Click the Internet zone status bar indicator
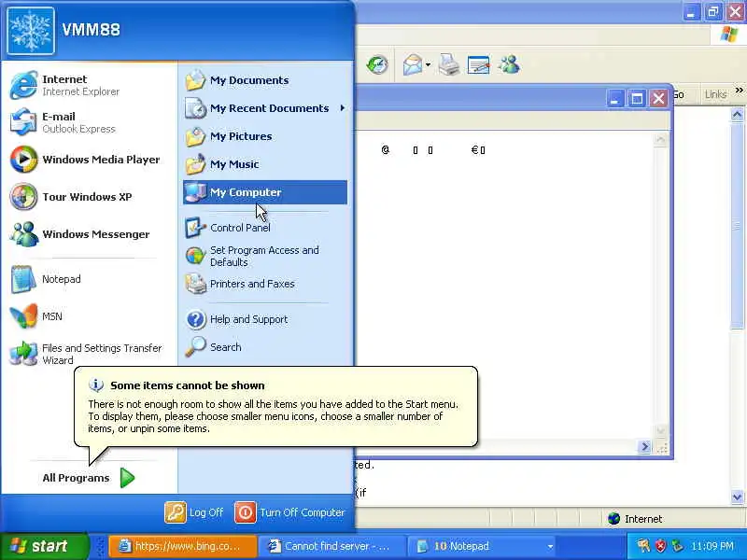 636,519
